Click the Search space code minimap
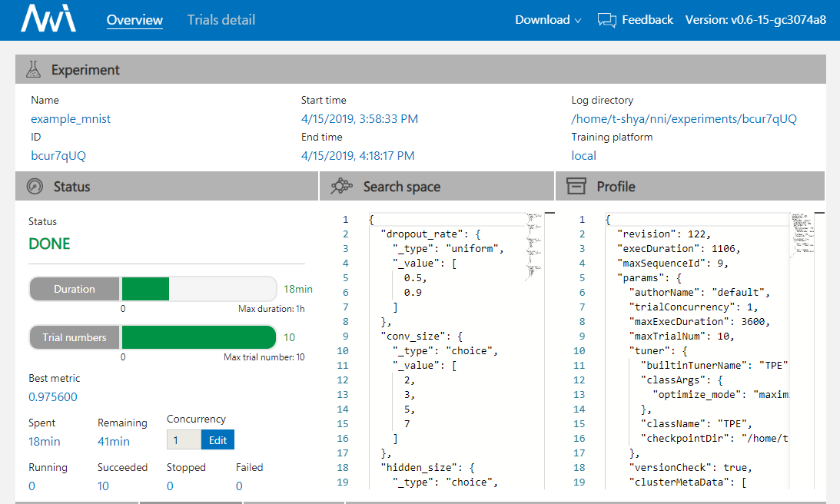This screenshot has width=840, height=504. pos(533,246)
